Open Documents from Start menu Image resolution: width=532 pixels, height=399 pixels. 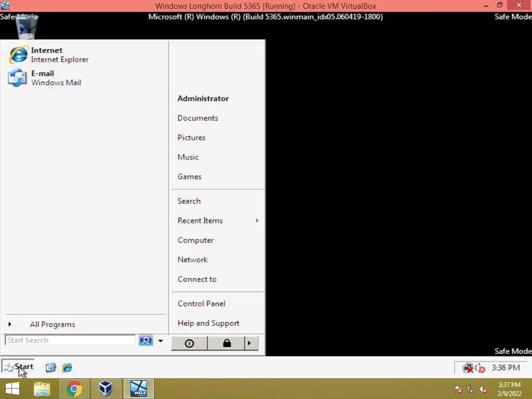pos(197,118)
